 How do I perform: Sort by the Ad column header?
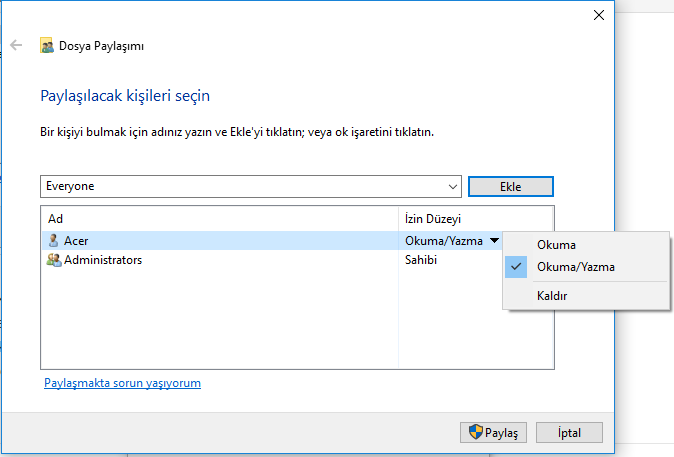click(56, 218)
